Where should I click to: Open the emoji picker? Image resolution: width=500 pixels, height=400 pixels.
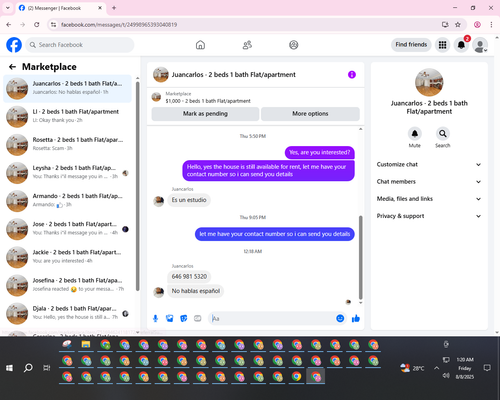340,318
